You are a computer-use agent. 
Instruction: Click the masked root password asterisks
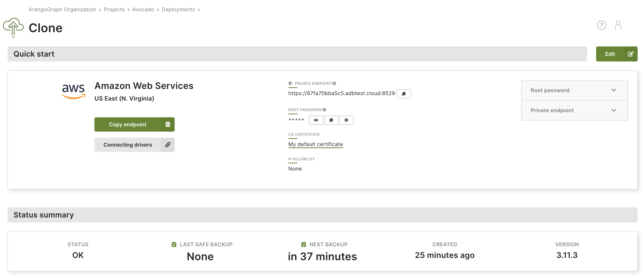tap(296, 120)
